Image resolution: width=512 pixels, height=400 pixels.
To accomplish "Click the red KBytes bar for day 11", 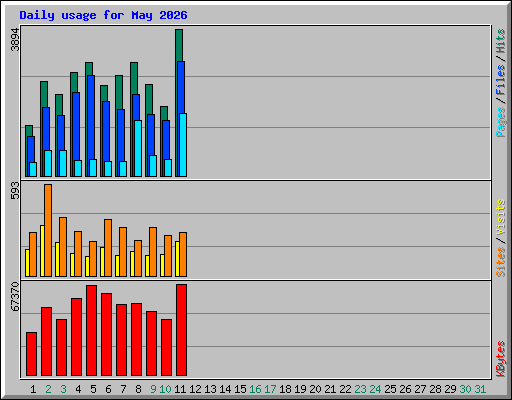I will tap(181, 330).
